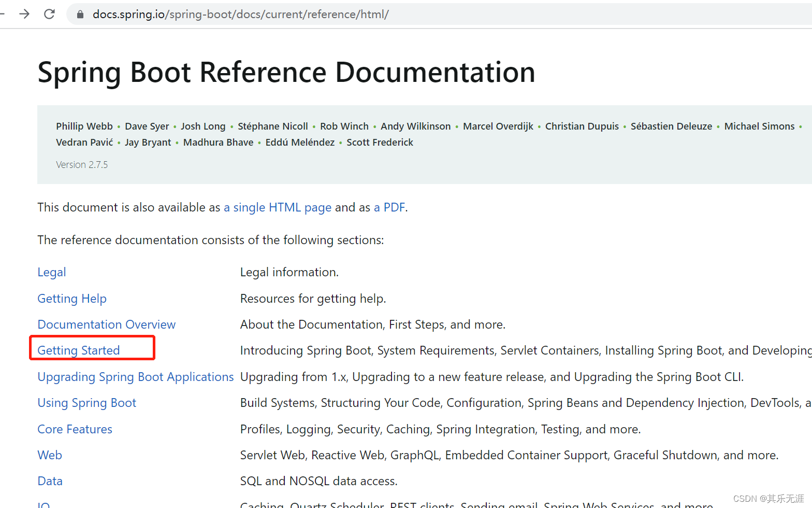This screenshot has height=508, width=812.
Task: Open the Using Spring Boot link
Action: pyautogui.click(x=87, y=403)
